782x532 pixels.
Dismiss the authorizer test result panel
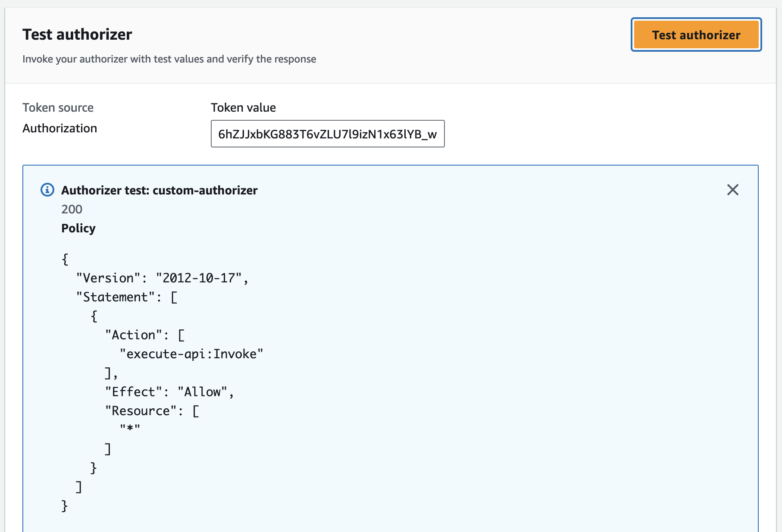coord(733,190)
